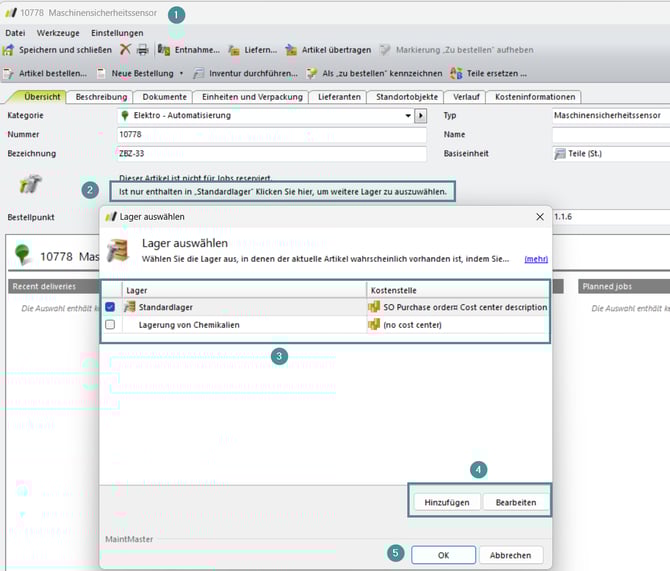Screen dimensions: 670x571
Task: Confirm the dialog with OK
Action: pos(444,555)
